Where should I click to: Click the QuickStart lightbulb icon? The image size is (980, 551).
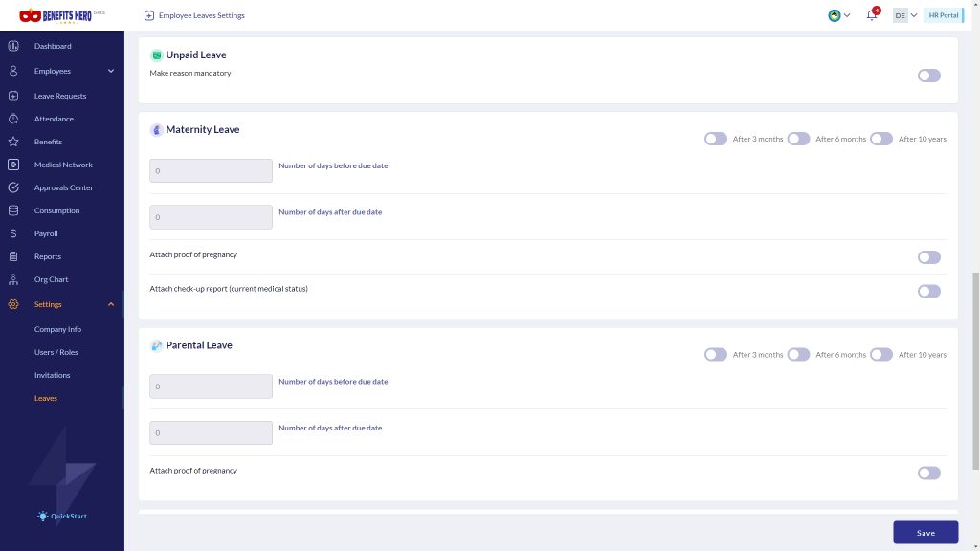(x=42, y=516)
